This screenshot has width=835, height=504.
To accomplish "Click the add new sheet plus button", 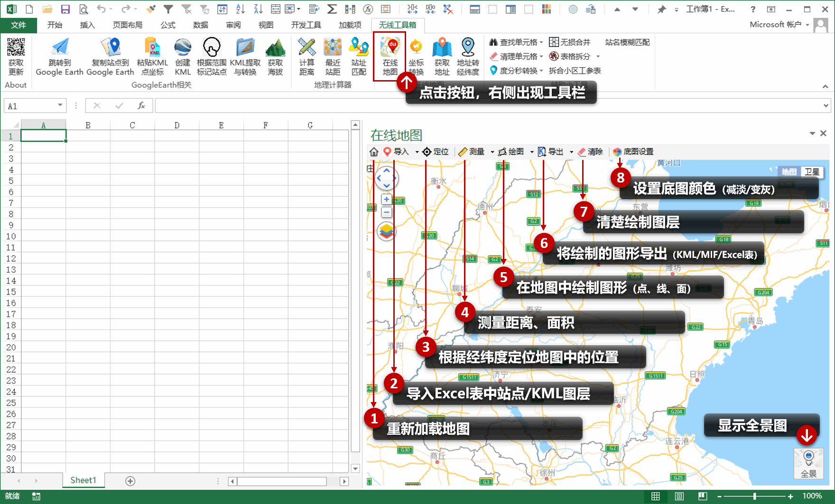I will tap(129, 480).
